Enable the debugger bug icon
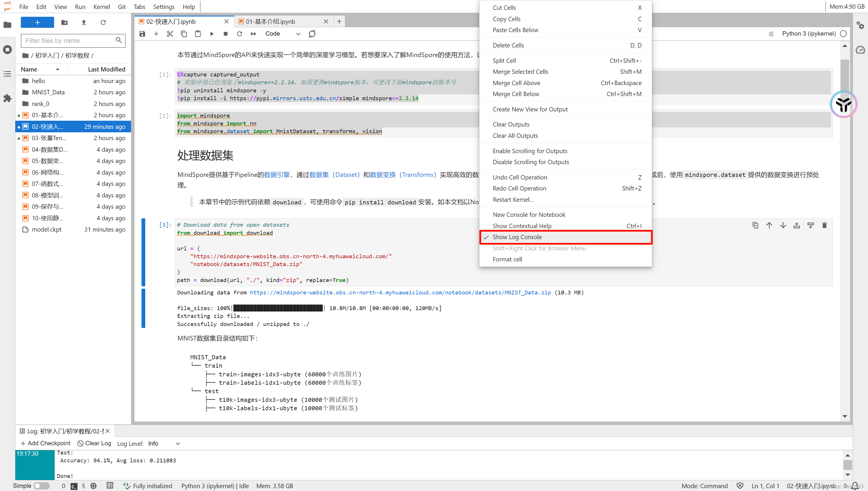Image resolution: width=868 pixels, height=491 pixels. click(x=771, y=34)
